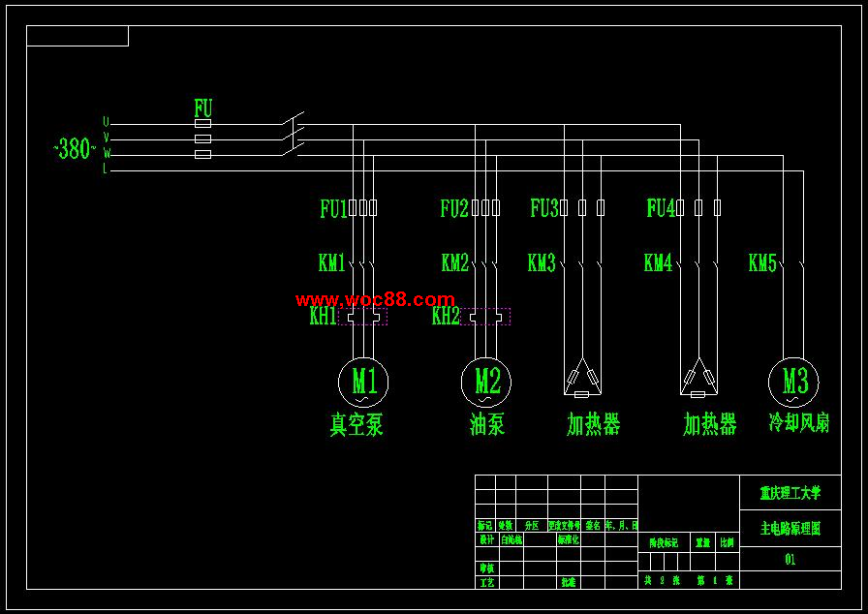This screenshot has height=614, width=868.
Task: Click the 'KM3' contactor label
Action: click(542, 262)
